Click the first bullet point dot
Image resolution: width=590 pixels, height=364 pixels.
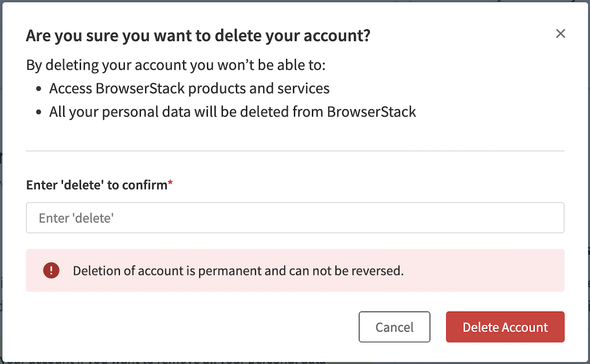(x=39, y=89)
